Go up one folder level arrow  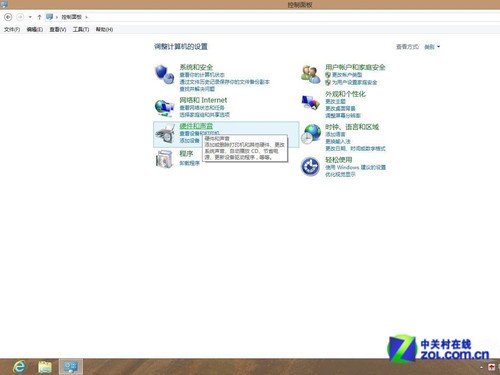(39, 17)
